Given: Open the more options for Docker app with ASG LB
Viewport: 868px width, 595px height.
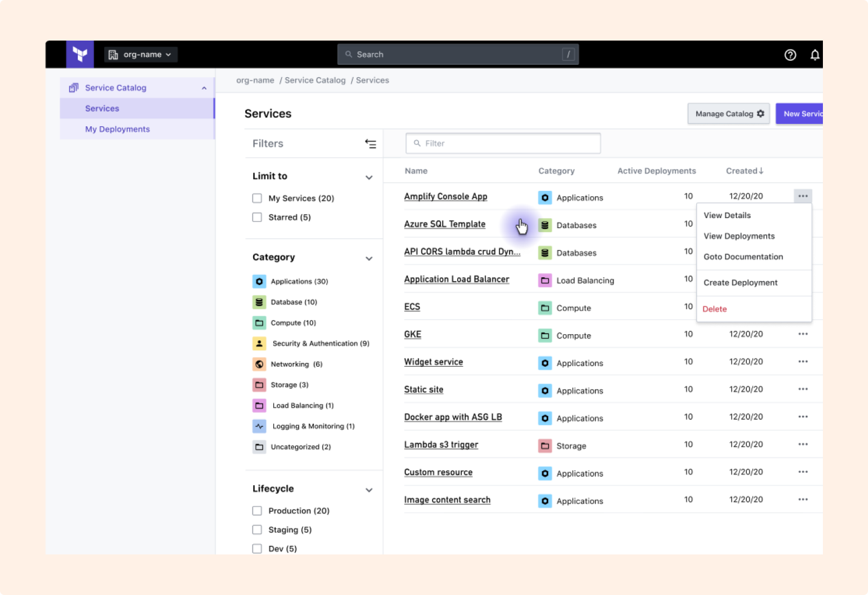Looking at the screenshot, I should point(803,417).
